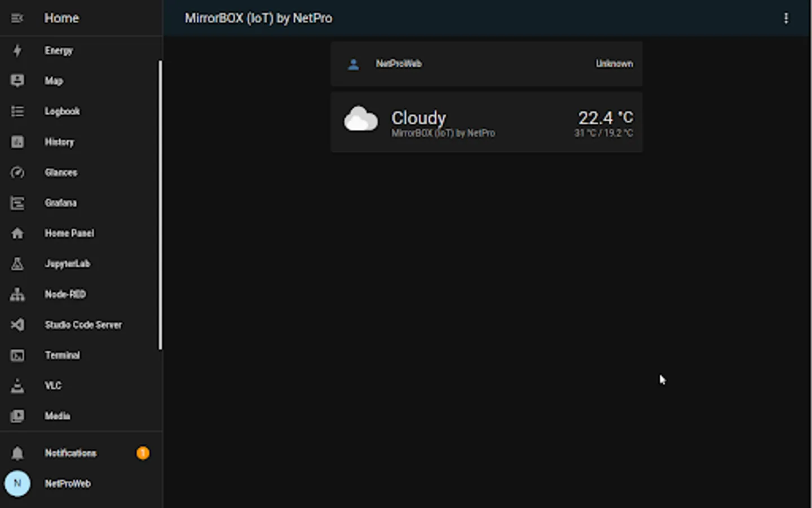812x508 pixels.
Task: Open the VLC cone icon
Action: point(17,386)
